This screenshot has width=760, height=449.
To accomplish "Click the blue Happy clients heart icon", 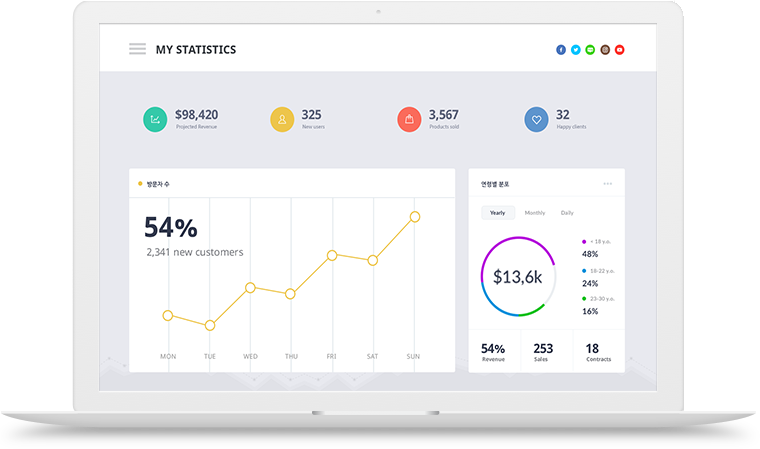I will (x=536, y=119).
